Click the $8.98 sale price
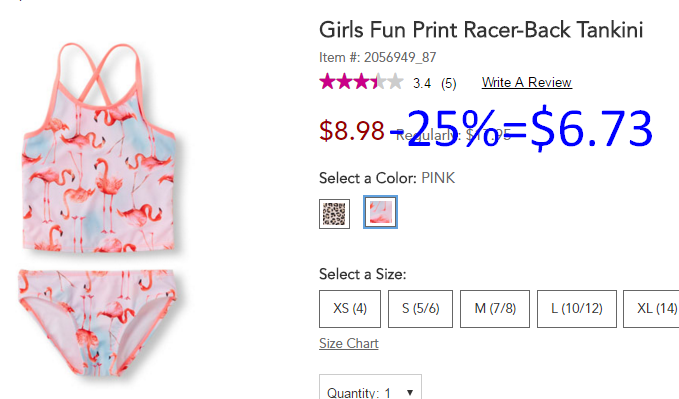679x399 pixels. click(352, 130)
